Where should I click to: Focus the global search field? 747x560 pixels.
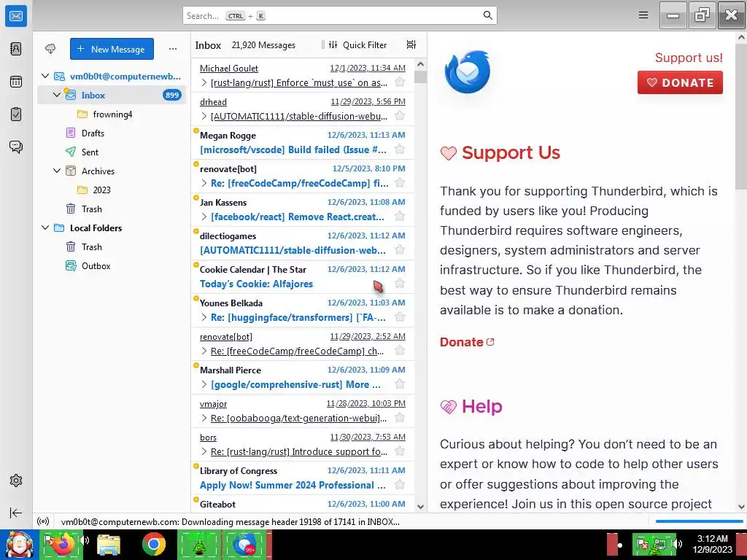pyautogui.click(x=340, y=15)
